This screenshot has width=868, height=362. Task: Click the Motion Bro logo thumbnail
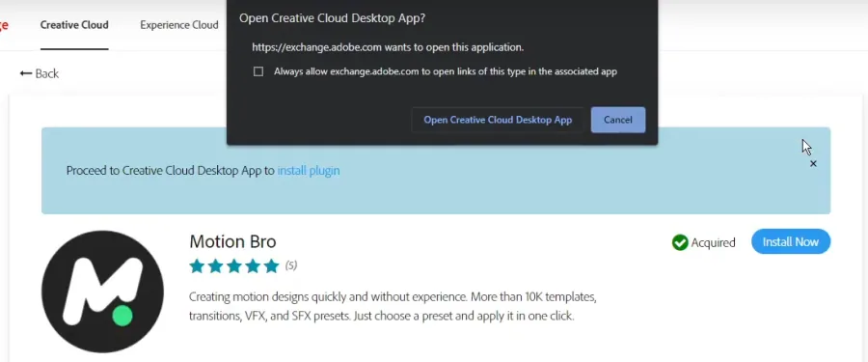(102, 292)
